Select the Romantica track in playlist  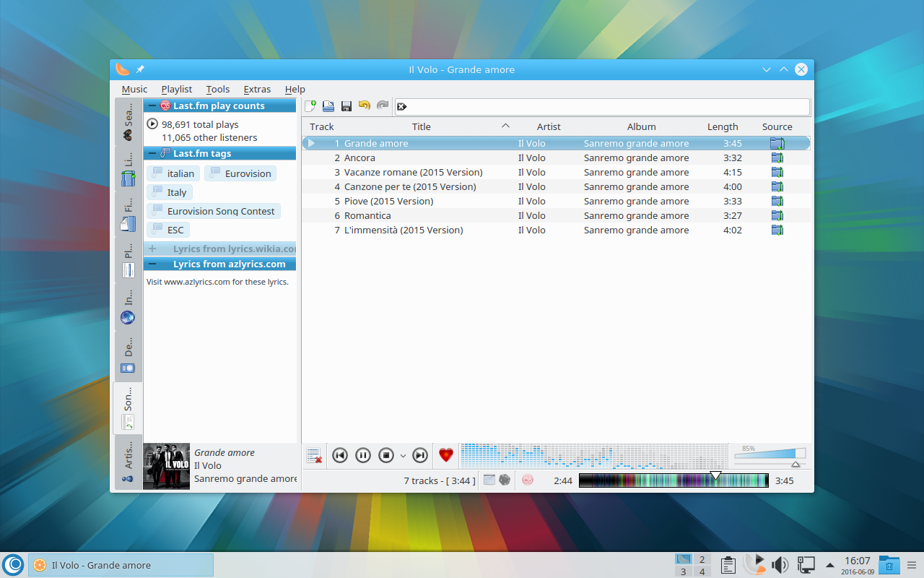(367, 215)
